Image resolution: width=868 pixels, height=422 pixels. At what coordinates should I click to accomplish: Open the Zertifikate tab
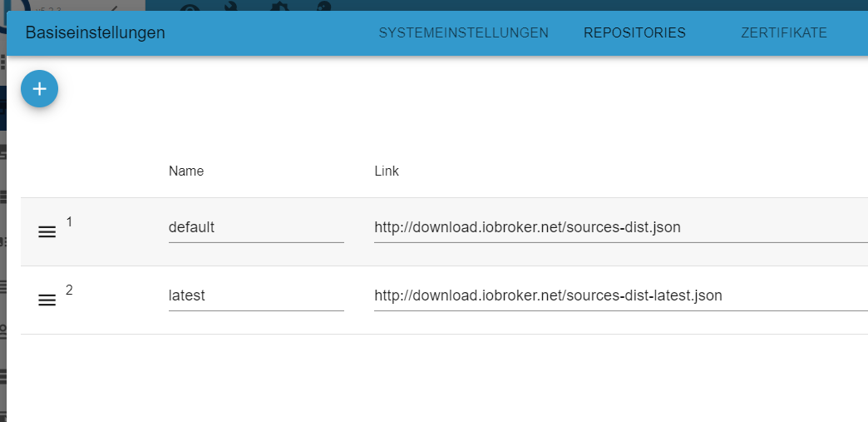point(783,33)
